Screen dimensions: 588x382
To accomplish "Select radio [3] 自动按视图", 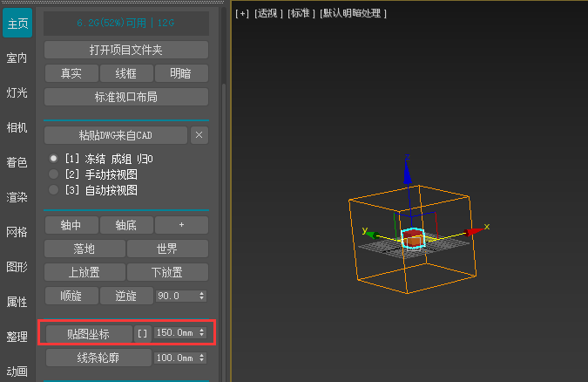I will tap(54, 190).
